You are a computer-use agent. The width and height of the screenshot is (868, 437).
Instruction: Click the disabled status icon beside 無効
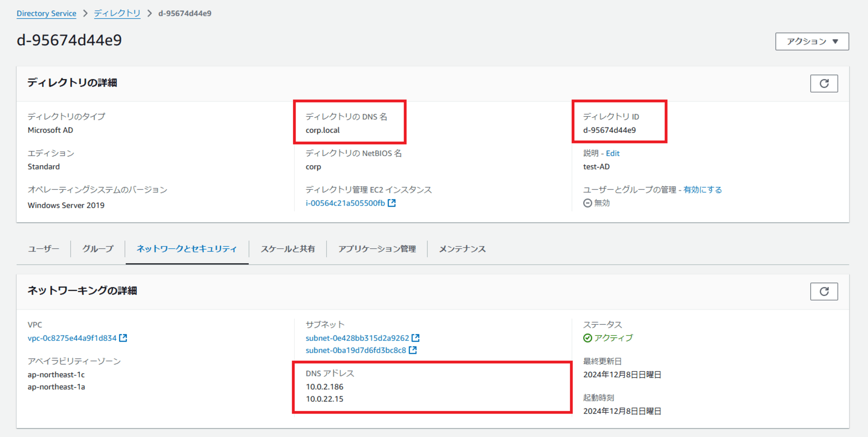click(x=588, y=203)
